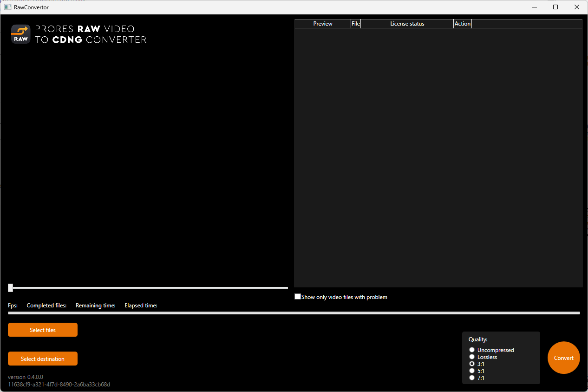Select the Lossless quality option

(472, 357)
